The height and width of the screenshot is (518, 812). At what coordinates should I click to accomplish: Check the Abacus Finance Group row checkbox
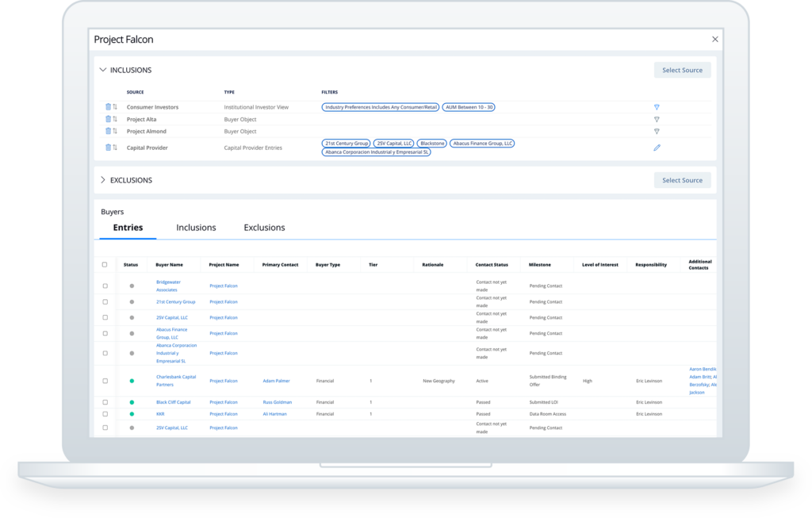(105, 334)
